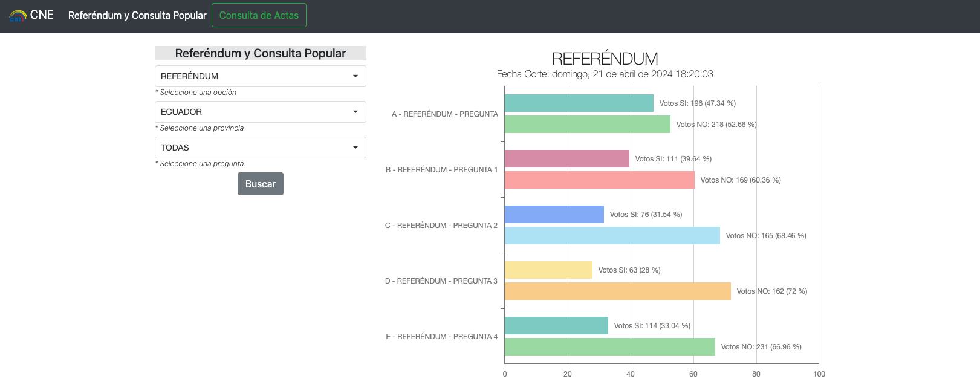This screenshot has height=390, width=980.
Task: Select the mauve Votos SI bar for Pregunta 1
Action: [x=566, y=159]
